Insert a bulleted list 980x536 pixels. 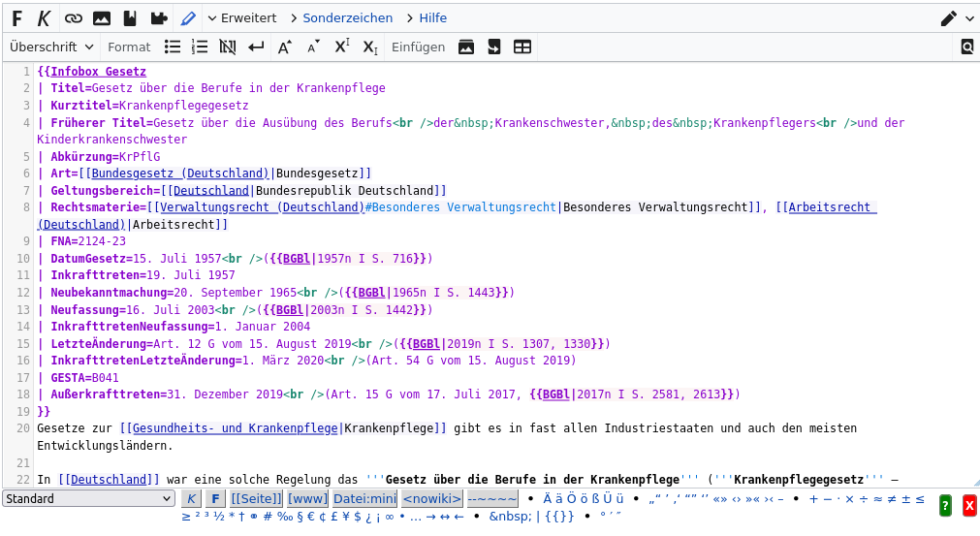point(173,47)
